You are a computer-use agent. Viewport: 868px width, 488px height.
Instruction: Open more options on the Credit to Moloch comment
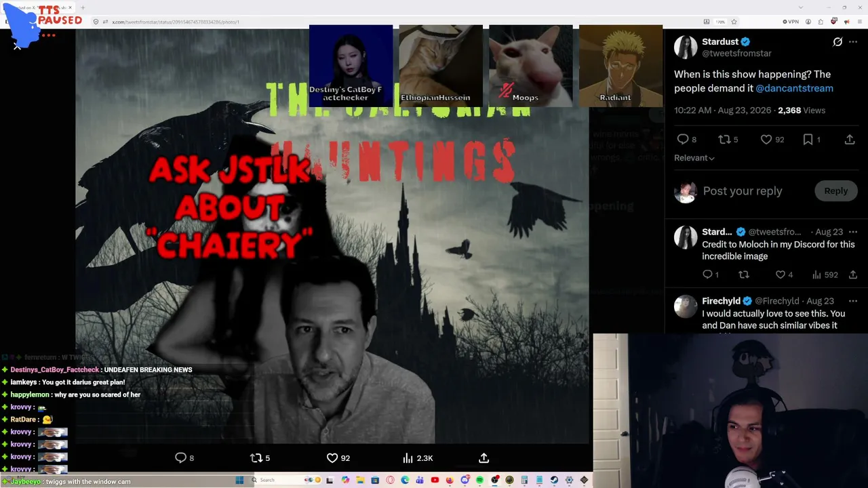(853, 232)
